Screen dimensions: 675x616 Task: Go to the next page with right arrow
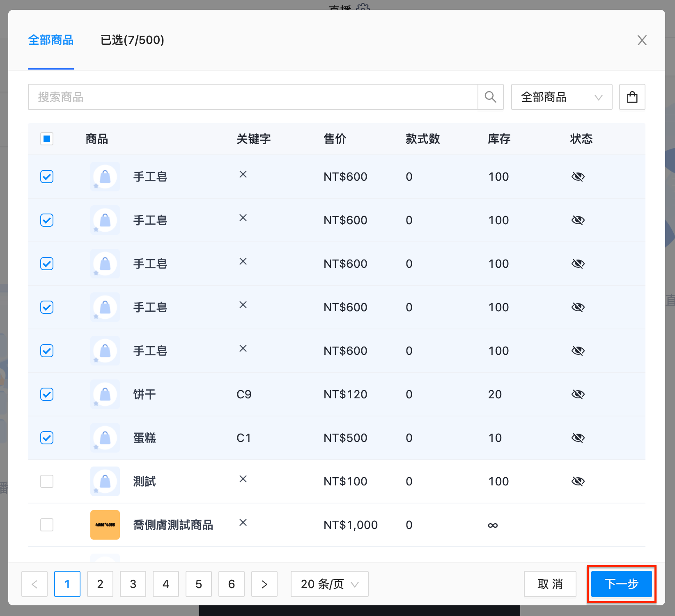click(x=264, y=584)
